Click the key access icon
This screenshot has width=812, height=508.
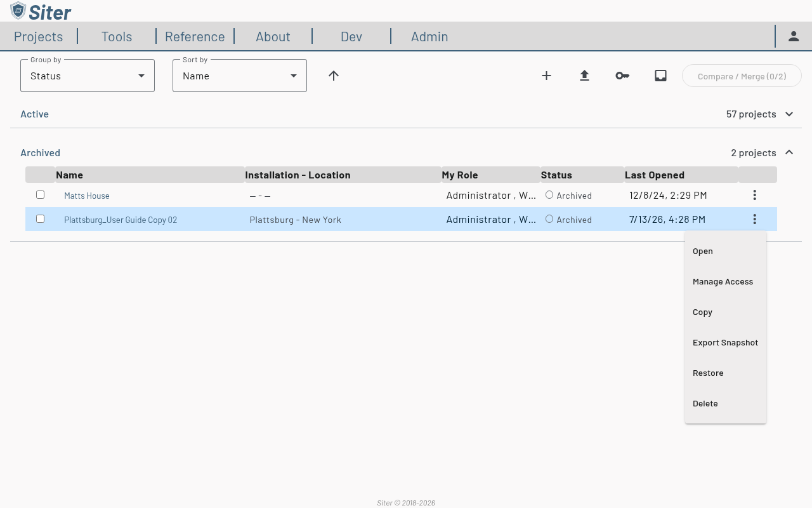622,76
